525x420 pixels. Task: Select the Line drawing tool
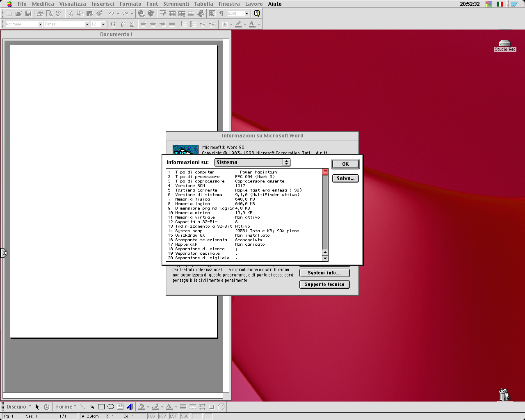coord(82,407)
